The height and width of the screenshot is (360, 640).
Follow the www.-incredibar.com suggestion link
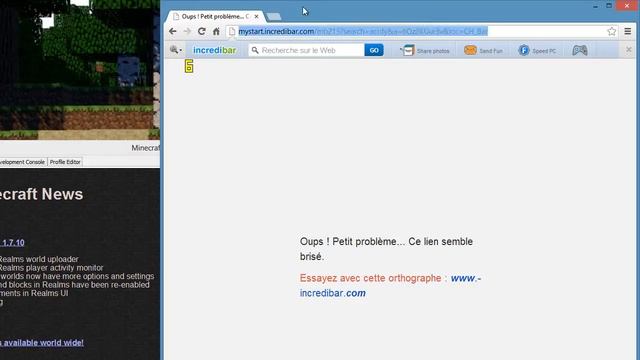pyautogui.click(x=390, y=286)
